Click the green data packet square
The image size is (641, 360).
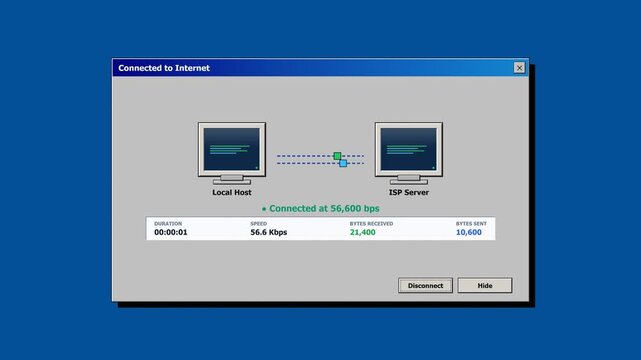pos(337,156)
